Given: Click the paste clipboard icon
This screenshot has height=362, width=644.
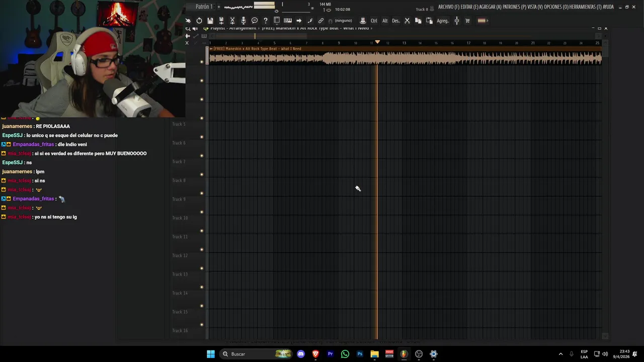Looking at the screenshot, I should [429, 21].
